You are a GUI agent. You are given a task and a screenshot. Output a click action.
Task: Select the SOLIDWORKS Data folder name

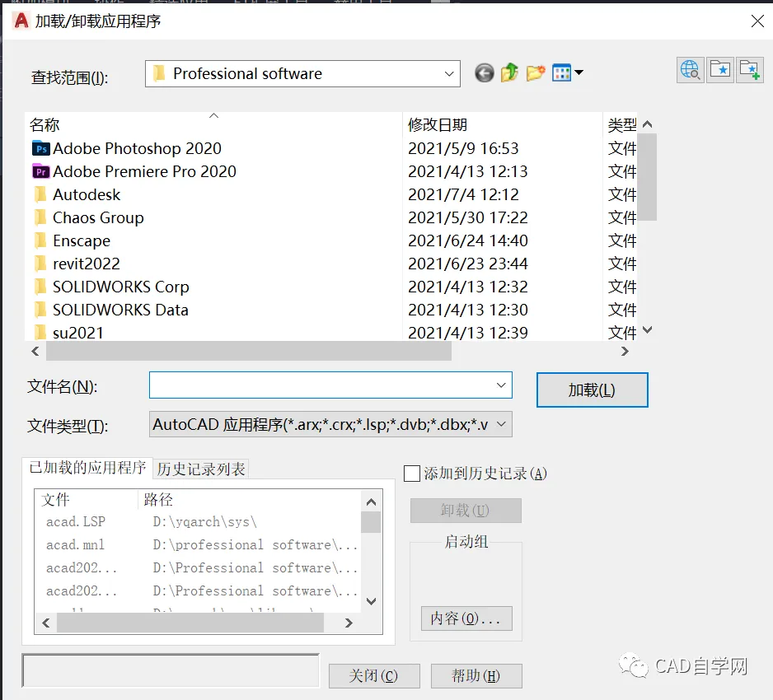point(120,310)
